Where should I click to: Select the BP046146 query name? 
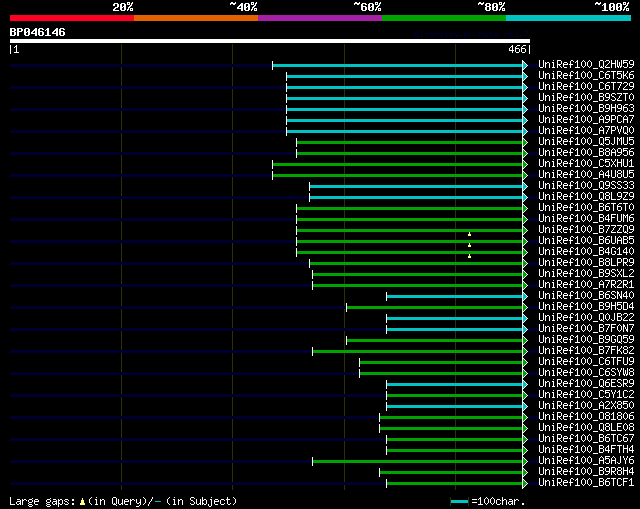tap(38, 32)
